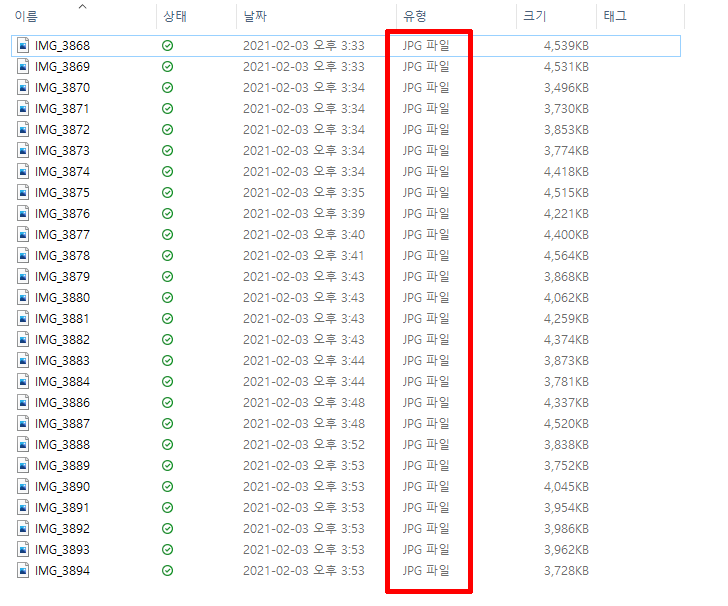Click the 3,728KB size of IMG_3894
Screen dimensions: 728x606
click(566, 571)
